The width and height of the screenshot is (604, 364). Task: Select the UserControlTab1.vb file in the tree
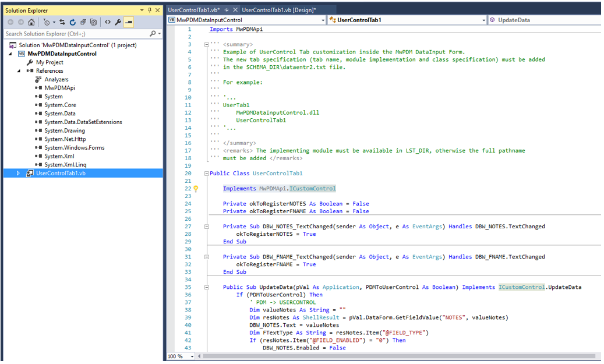[x=61, y=174]
